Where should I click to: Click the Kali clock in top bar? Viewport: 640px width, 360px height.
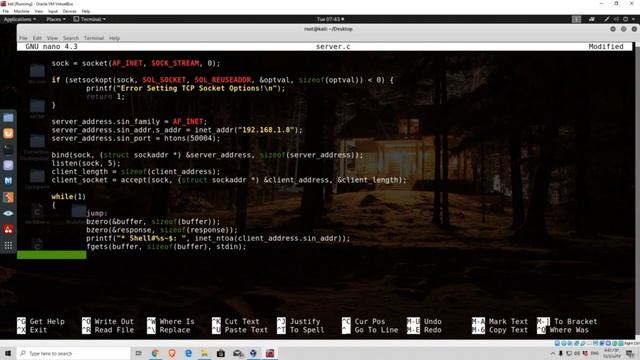coord(330,19)
